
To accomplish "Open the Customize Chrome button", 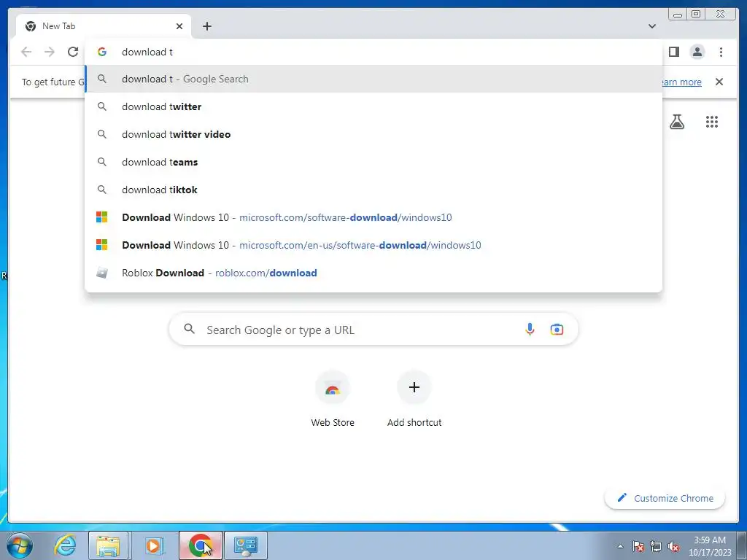I will coord(665,498).
